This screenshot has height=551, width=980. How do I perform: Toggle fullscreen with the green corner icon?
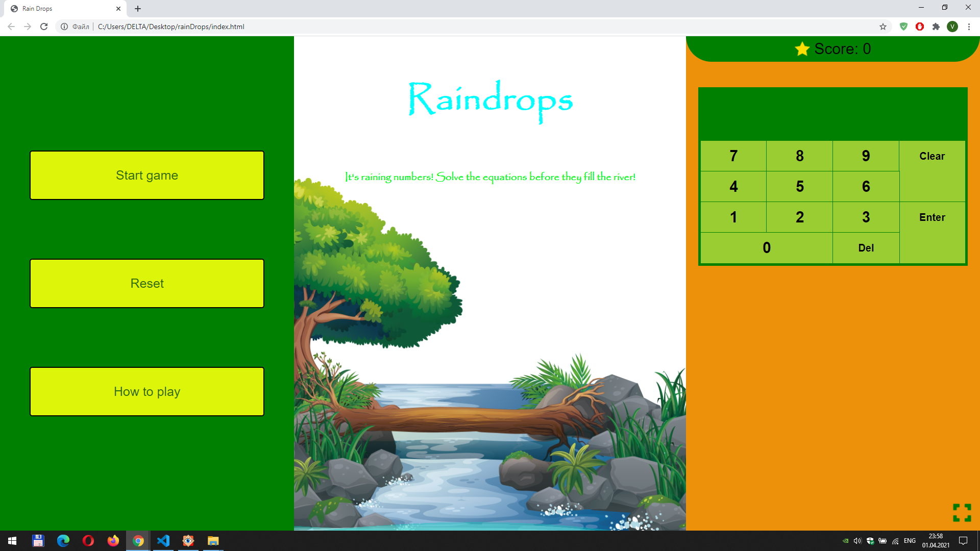962,513
